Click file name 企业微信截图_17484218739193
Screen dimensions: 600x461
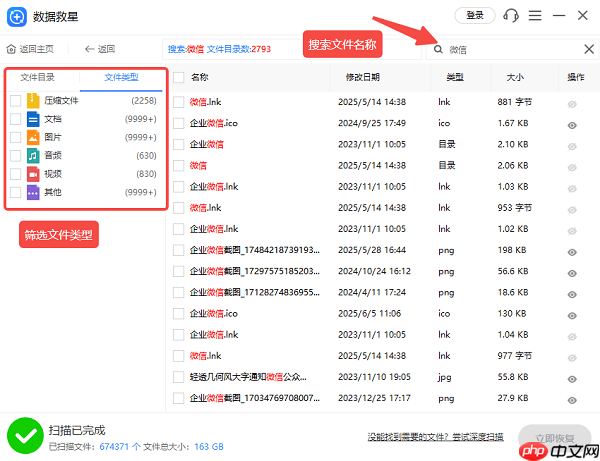pyautogui.click(x=254, y=250)
